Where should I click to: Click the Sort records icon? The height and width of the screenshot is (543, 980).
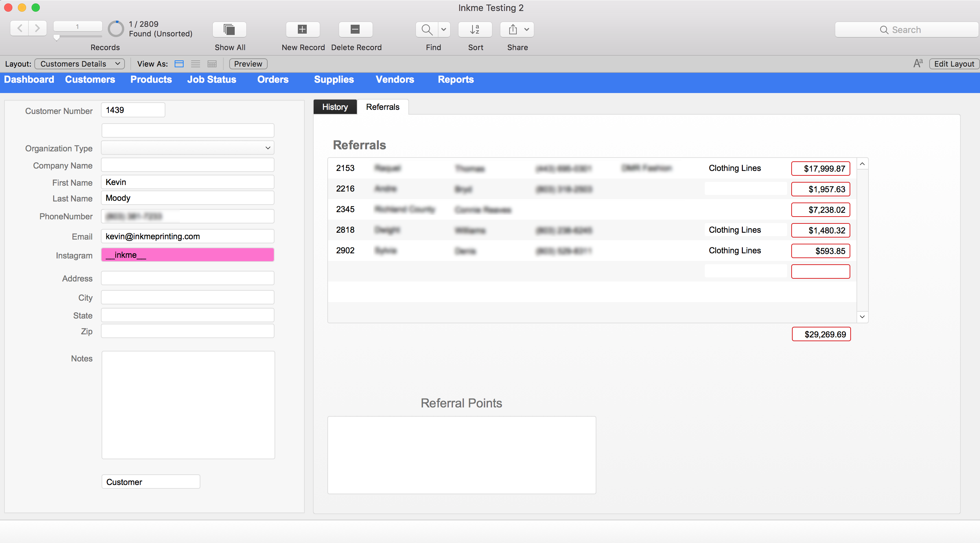475,29
